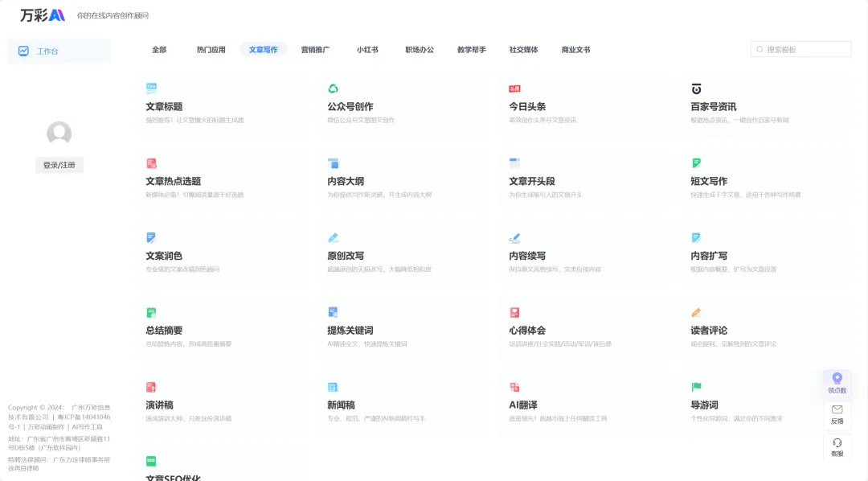This screenshot has height=481, width=868.
Task: Click the default user avatar
Action: [x=59, y=134]
